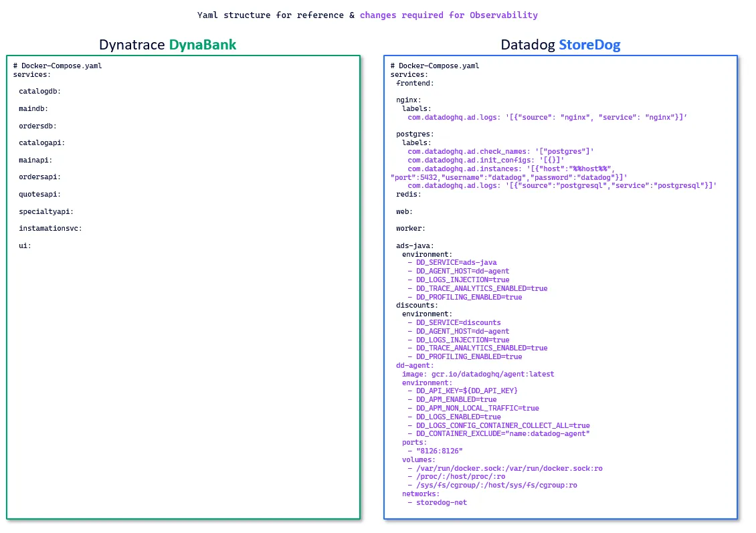
Task: Select the ui service entry
Action: (25, 245)
